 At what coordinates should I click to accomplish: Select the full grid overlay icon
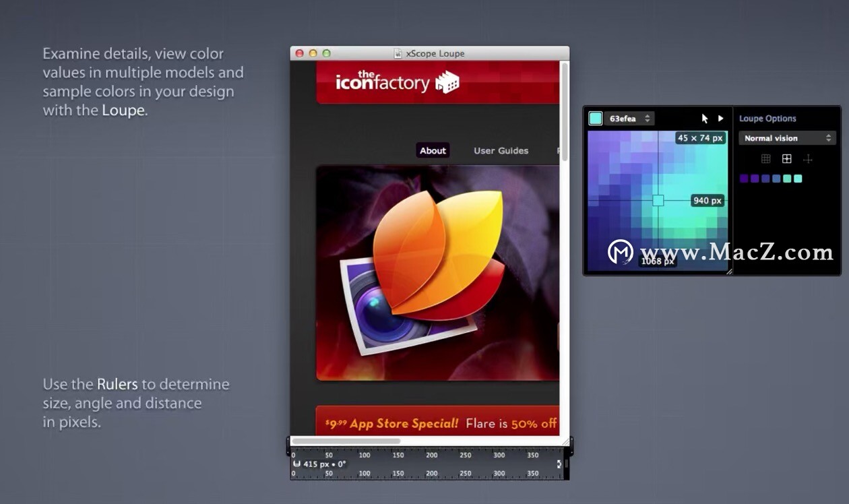(765, 159)
